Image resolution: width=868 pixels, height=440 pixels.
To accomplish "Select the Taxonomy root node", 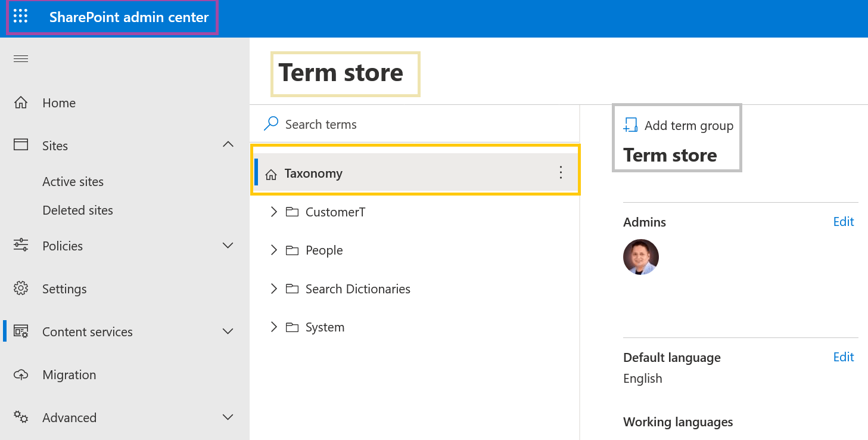I will pos(416,173).
